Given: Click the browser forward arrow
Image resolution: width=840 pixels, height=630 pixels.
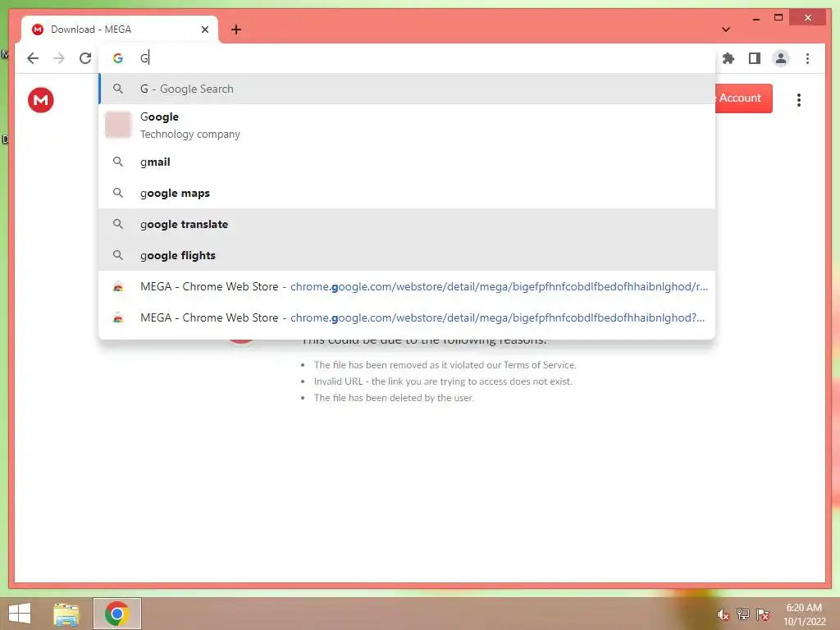Looking at the screenshot, I should click(59, 58).
